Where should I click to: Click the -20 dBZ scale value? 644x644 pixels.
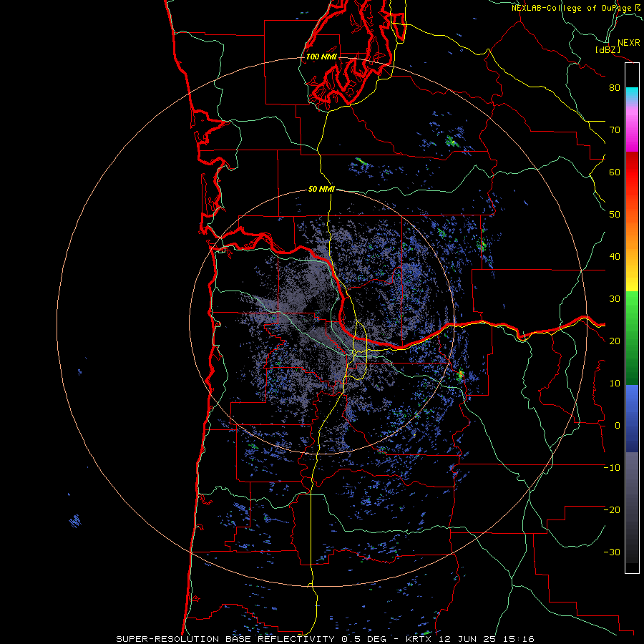tap(612, 509)
